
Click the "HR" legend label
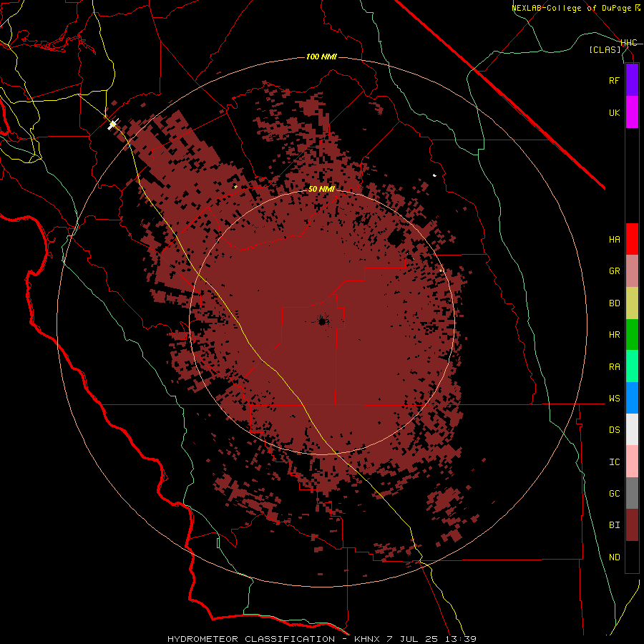coord(614,335)
